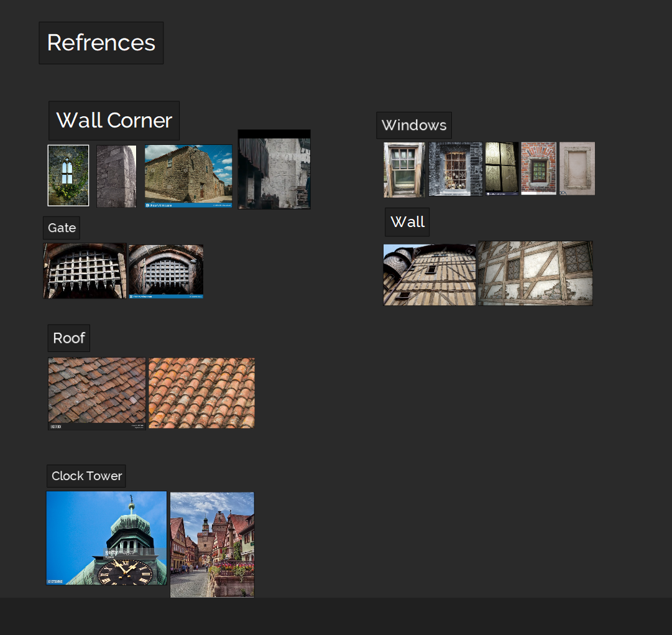Click the dark stone multi-pane window image
The width and height of the screenshot is (672, 635).
pos(456,169)
